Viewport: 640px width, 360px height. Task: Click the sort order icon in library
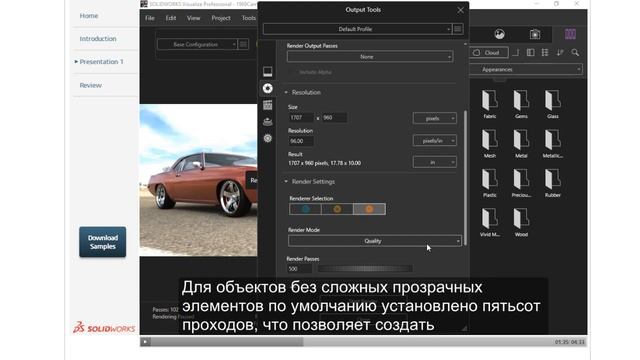click(x=560, y=53)
